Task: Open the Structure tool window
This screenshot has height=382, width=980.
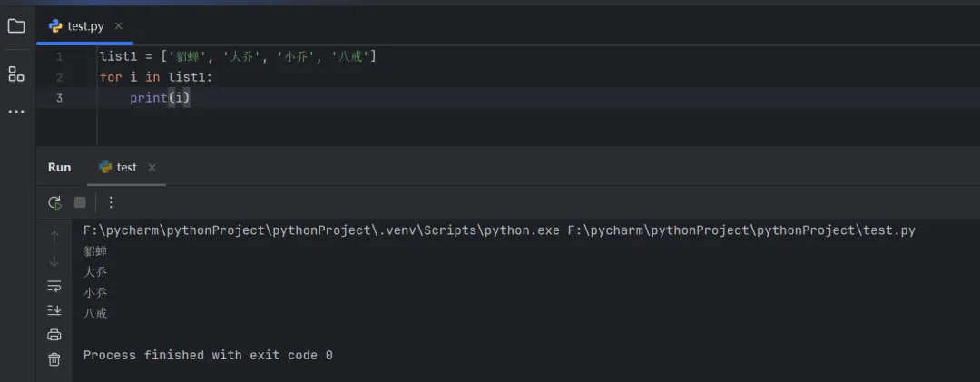Action: click(16, 73)
